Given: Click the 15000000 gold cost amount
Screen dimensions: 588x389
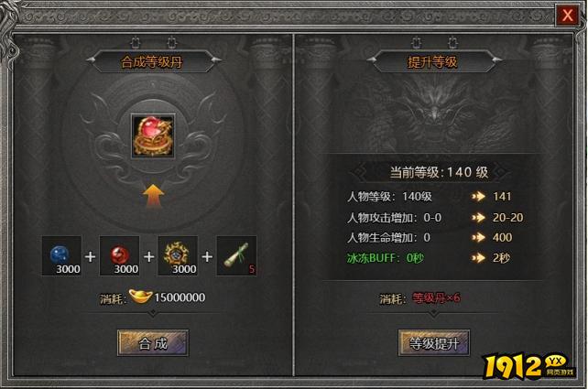Looking at the screenshot, I should [x=180, y=297].
